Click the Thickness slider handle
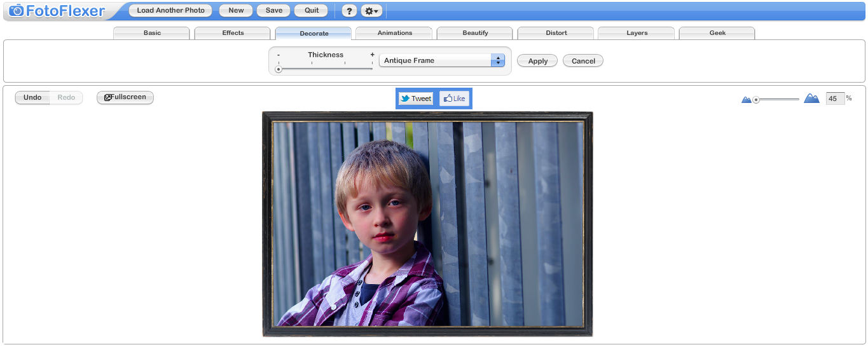This screenshot has height=347, width=868. 279,69
